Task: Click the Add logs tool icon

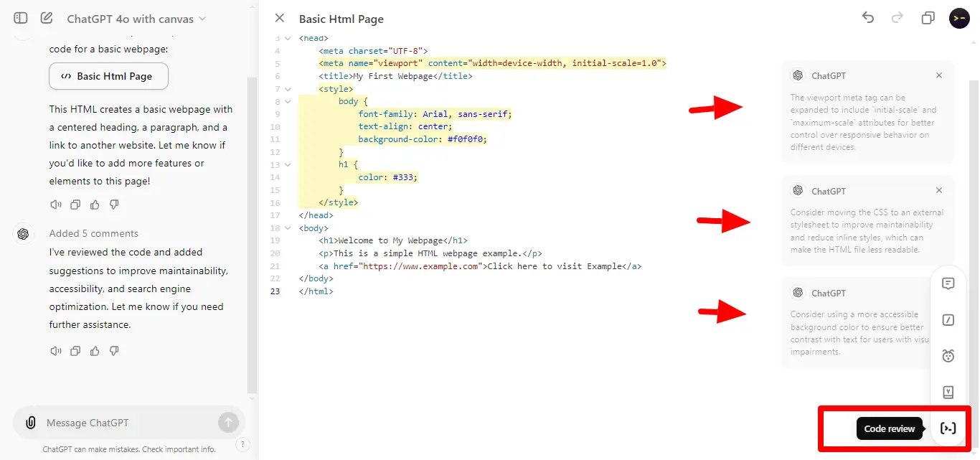Action: [948, 319]
